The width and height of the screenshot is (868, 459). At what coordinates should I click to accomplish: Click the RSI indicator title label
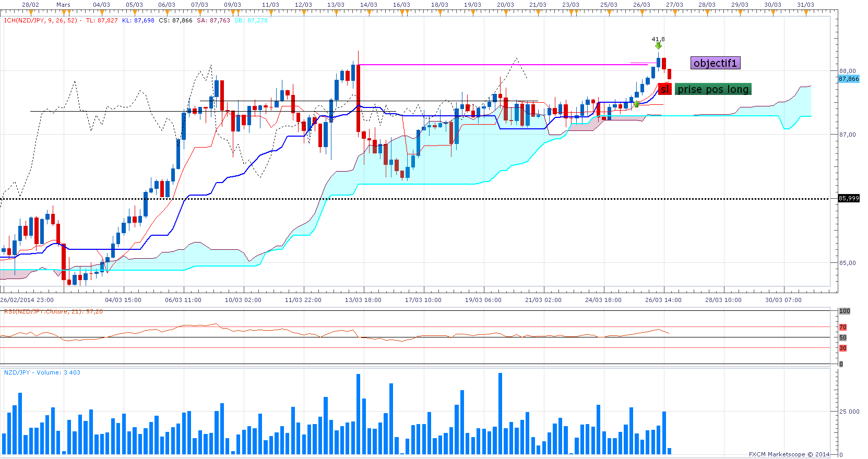pyautogui.click(x=53, y=311)
